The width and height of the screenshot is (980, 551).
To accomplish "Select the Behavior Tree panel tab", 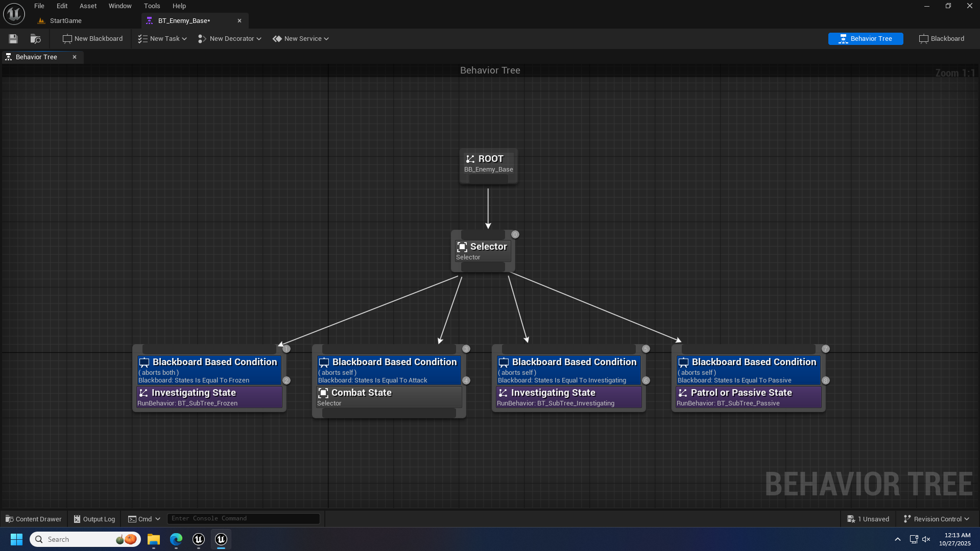I will click(x=36, y=57).
